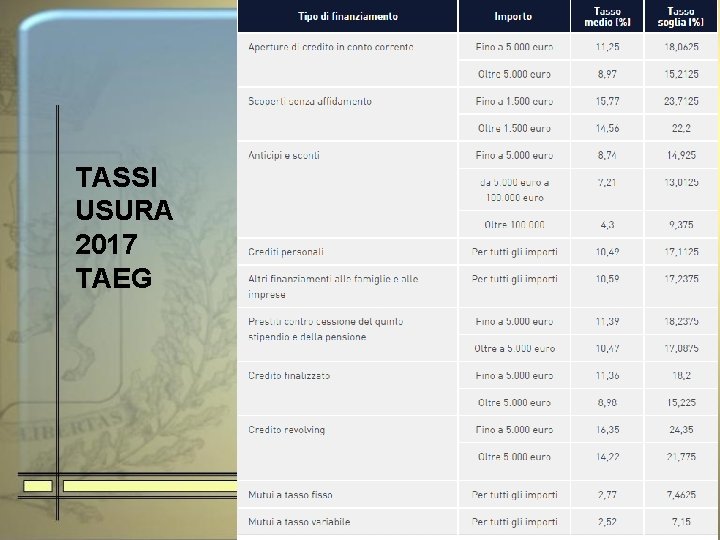
Task: Click the threshold value 17,0875
Action: coord(681,349)
